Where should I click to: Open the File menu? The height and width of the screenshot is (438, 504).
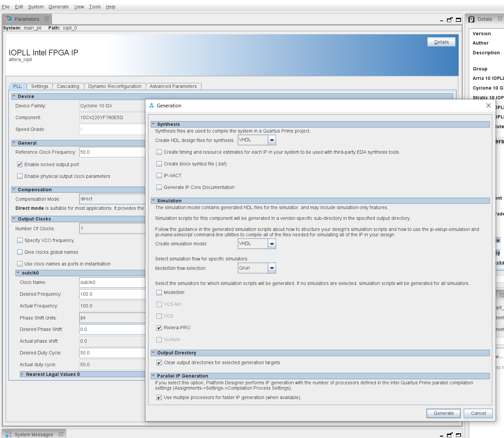click(6, 7)
